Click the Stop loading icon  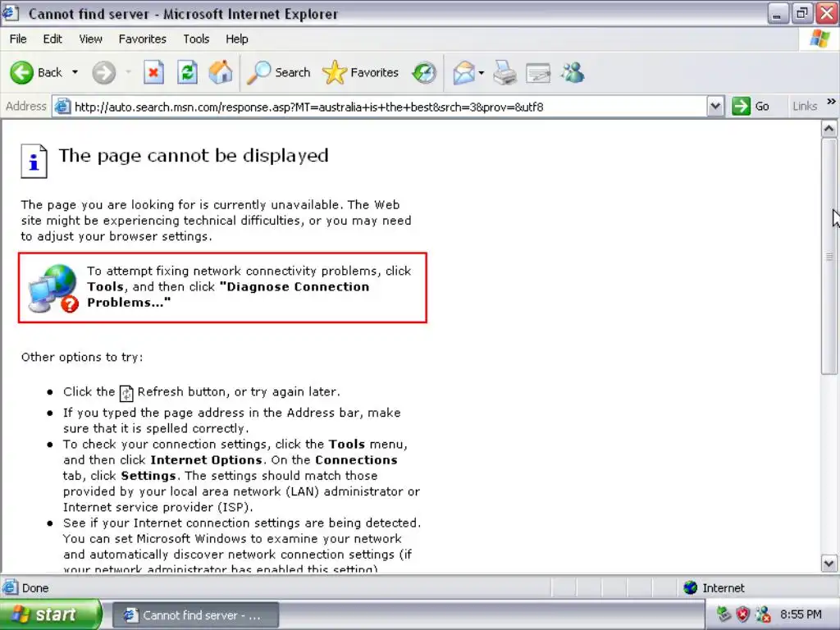(x=153, y=72)
